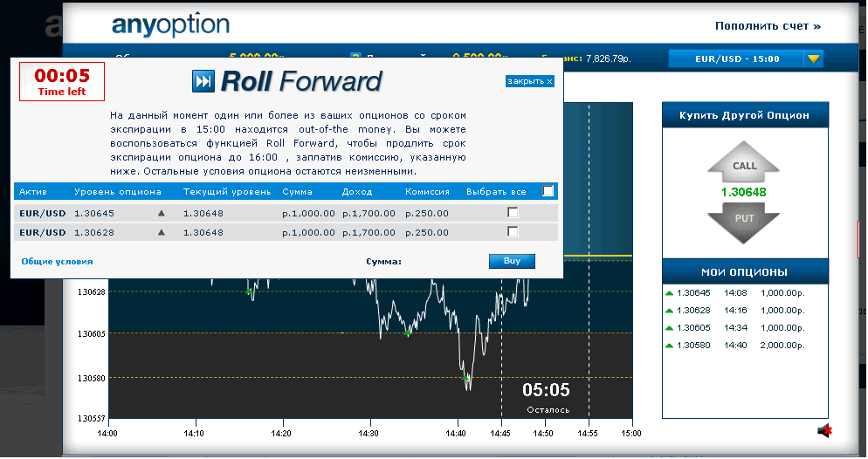Click the speaker mute icon
This screenshot has width=868, height=459.
825,431
